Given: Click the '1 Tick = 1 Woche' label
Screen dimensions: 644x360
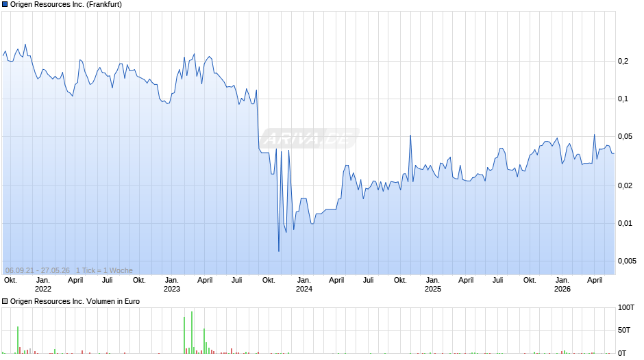Looking at the screenshot, I should 104,270.
